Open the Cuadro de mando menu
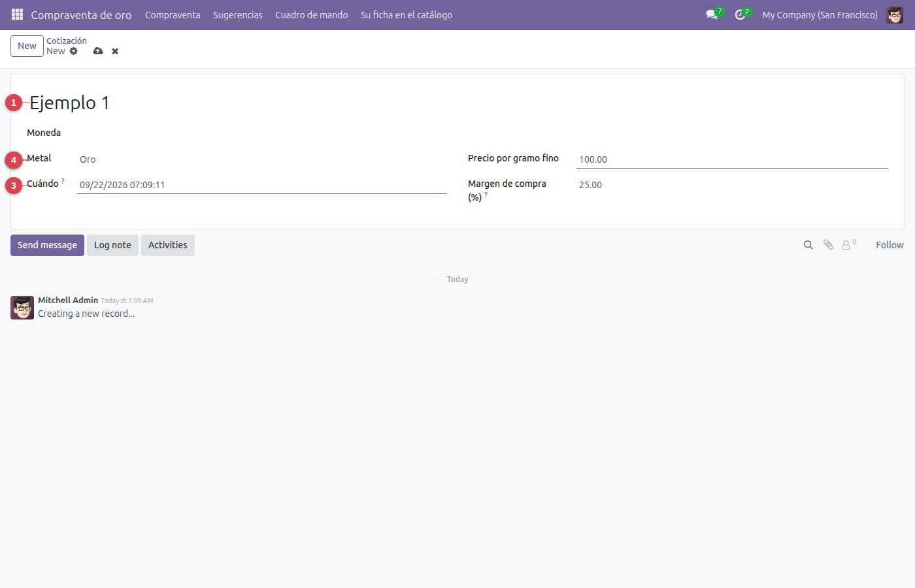 (x=312, y=14)
